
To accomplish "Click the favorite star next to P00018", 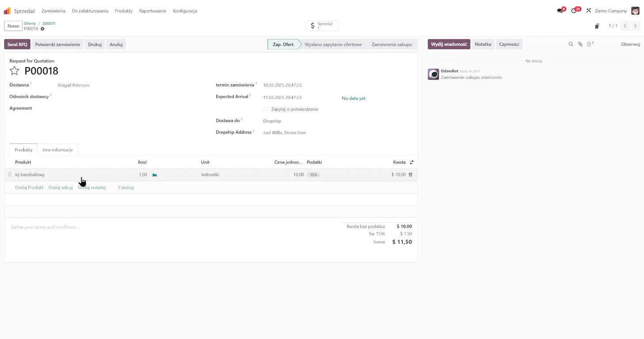I will (15, 71).
